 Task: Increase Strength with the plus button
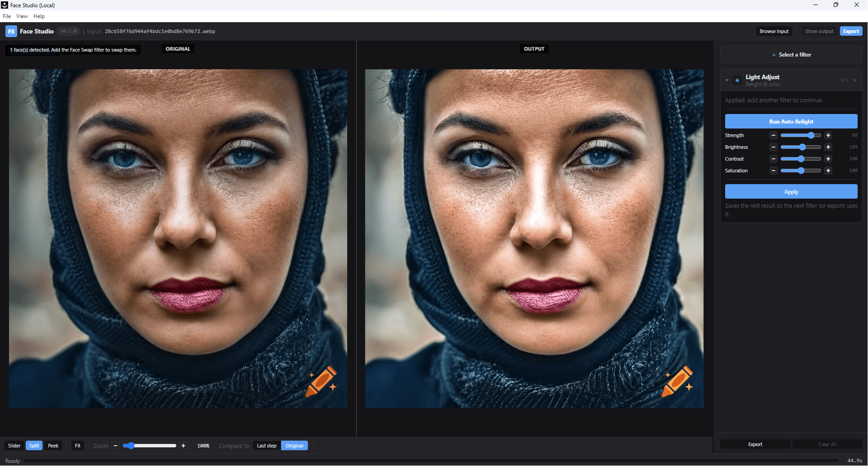(828, 135)
